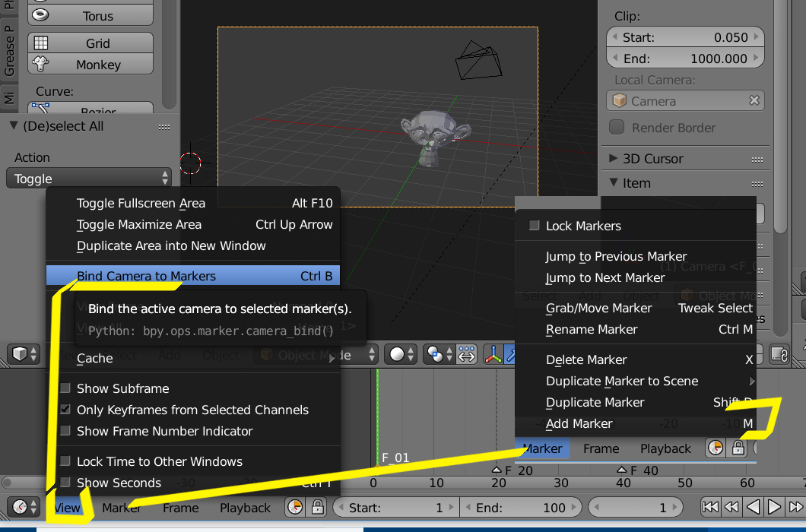Choose Toggle Fullscreen Area
806x532 pixels.
[193, 203]
